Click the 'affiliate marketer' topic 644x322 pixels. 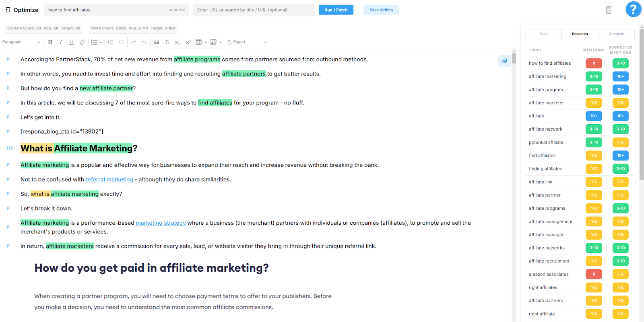546,103
